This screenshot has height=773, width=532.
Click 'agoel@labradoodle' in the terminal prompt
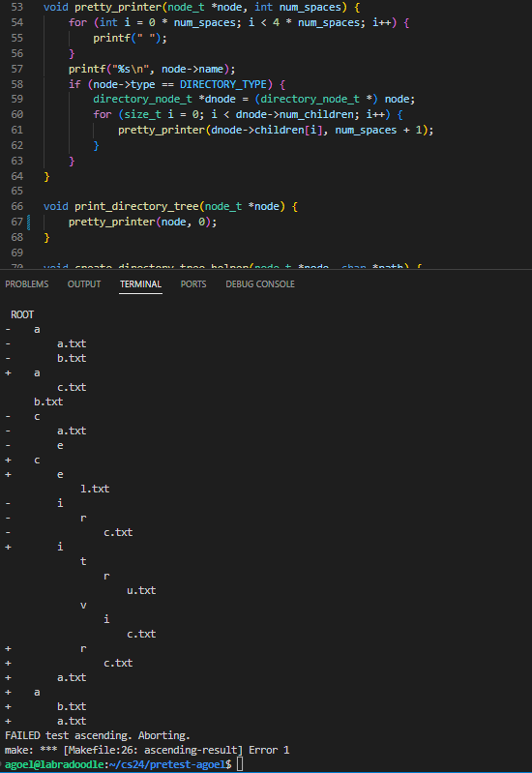coord(53,764)
